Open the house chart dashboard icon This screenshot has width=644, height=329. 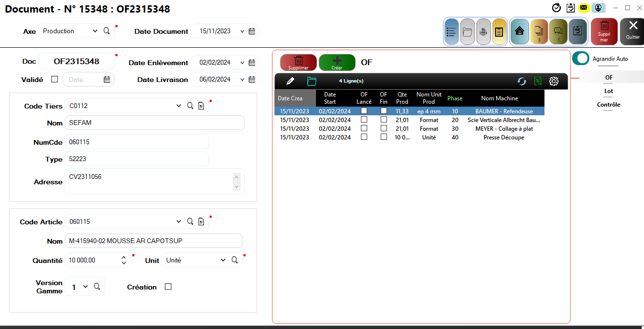pos(519,32)
